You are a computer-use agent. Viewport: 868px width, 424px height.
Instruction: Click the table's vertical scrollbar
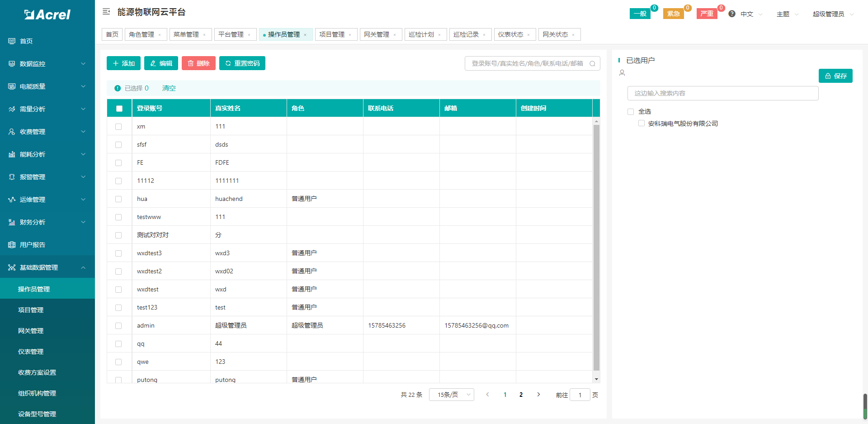596,248
